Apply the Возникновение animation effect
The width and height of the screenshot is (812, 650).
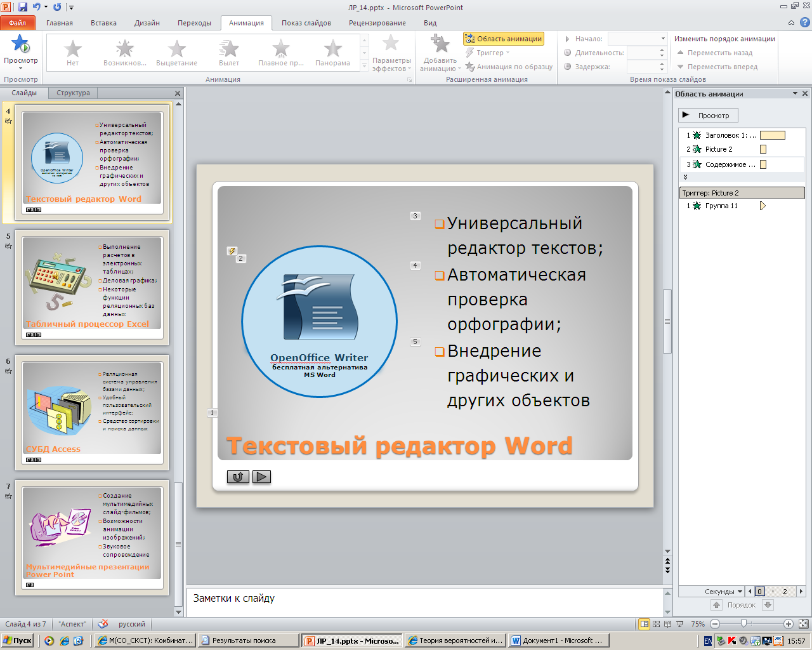[x=125, y=51]
